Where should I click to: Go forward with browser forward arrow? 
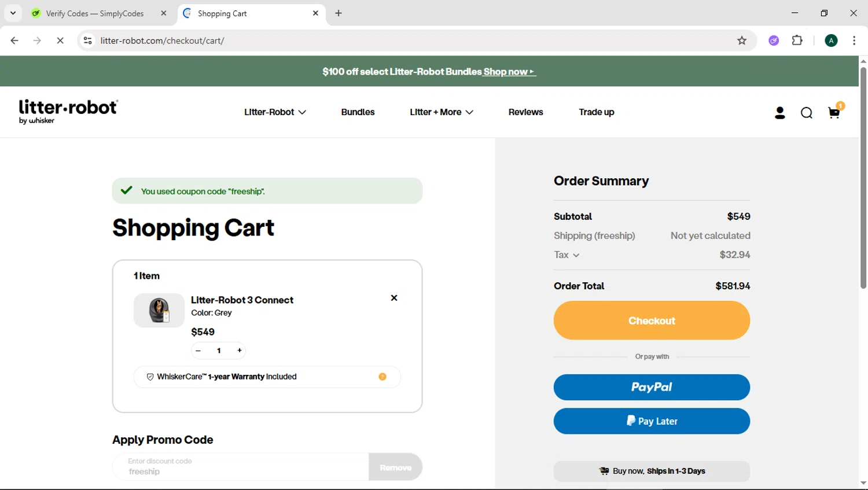[x=37, y=40]
